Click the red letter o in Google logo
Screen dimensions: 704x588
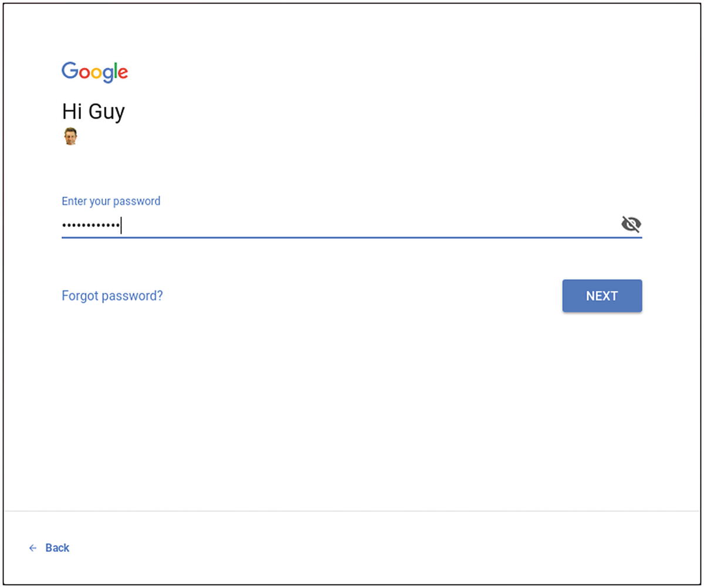click(x=86, y=73)
